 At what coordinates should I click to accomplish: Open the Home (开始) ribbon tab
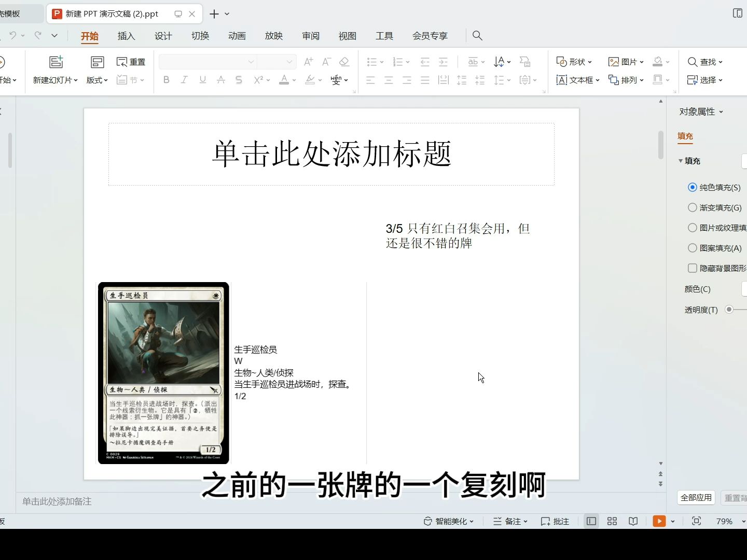(x=90, y=36)
